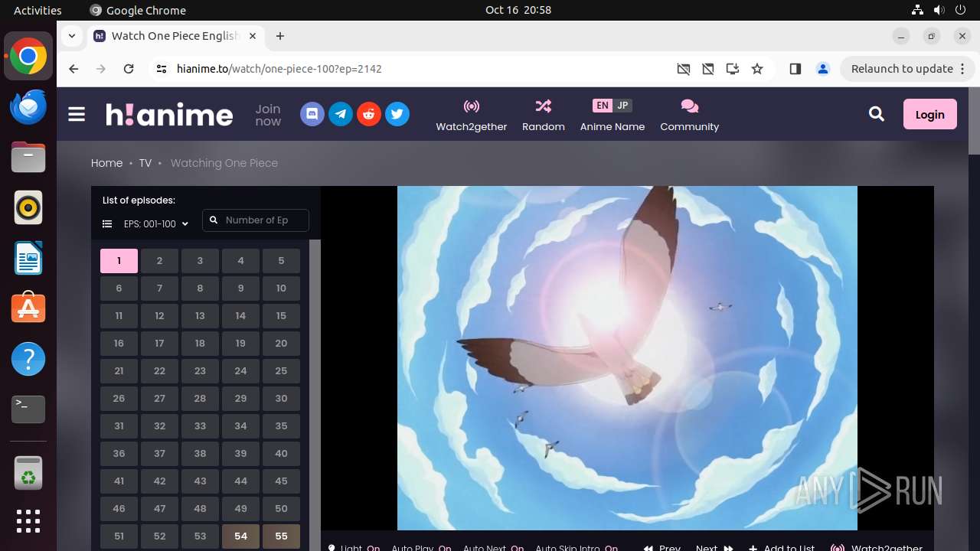This screenshot has width=980, height=551.
Task: Select episode 1
Action: point(119,261)
